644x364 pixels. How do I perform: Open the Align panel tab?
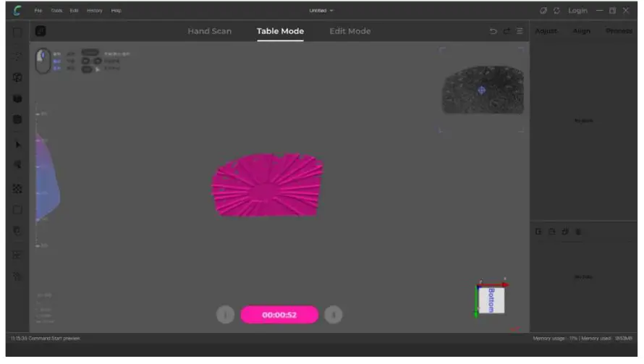click(x=582, y=31)
